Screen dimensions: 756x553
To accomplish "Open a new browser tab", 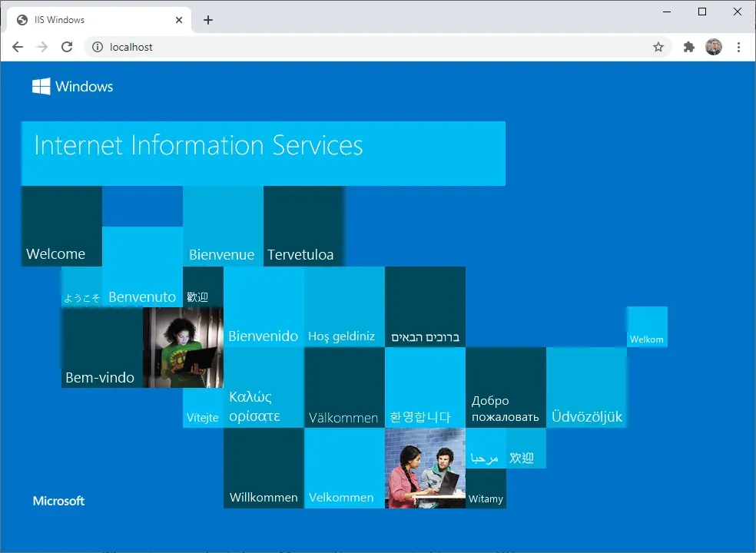I will point(208,19).
